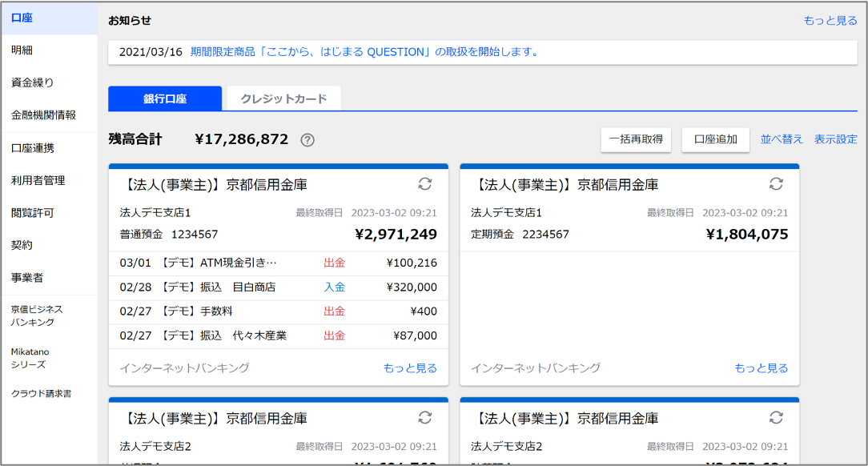The width and height of the screenshot is (868, 466).
Task: Open the help icon beside 残高合計
Action: pos(307,140)
